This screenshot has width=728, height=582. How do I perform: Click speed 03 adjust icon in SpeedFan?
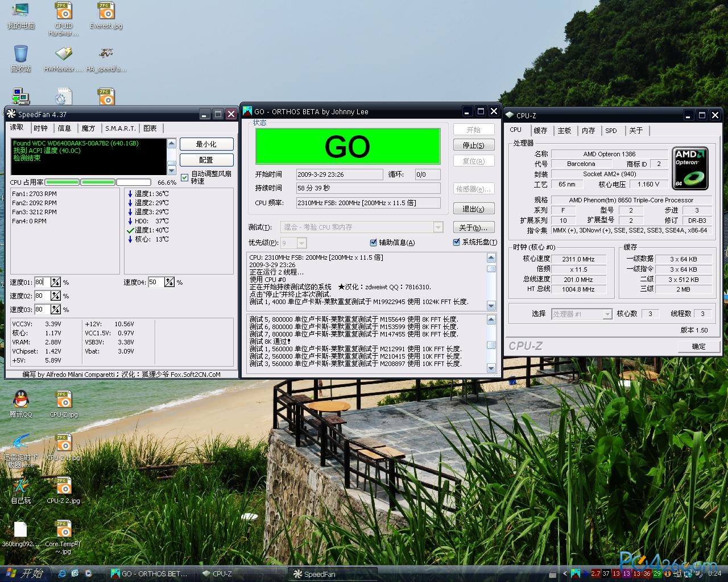click(56, 309)
